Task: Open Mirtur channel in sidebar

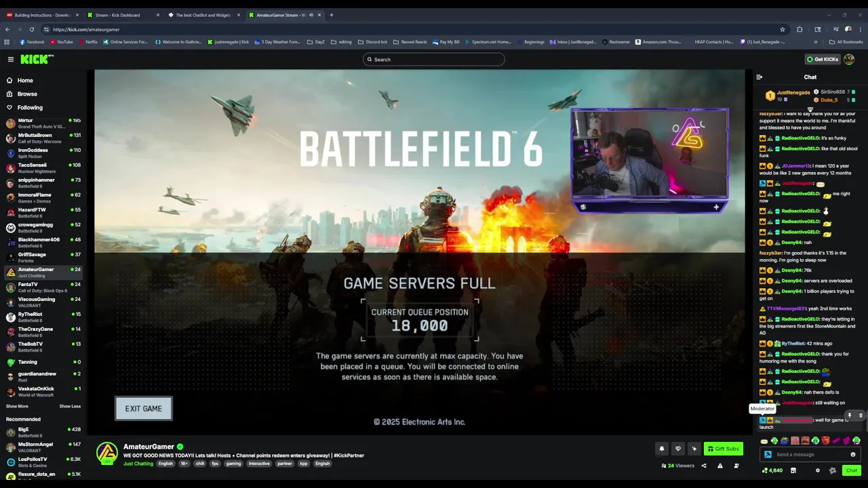Action: 43,123
